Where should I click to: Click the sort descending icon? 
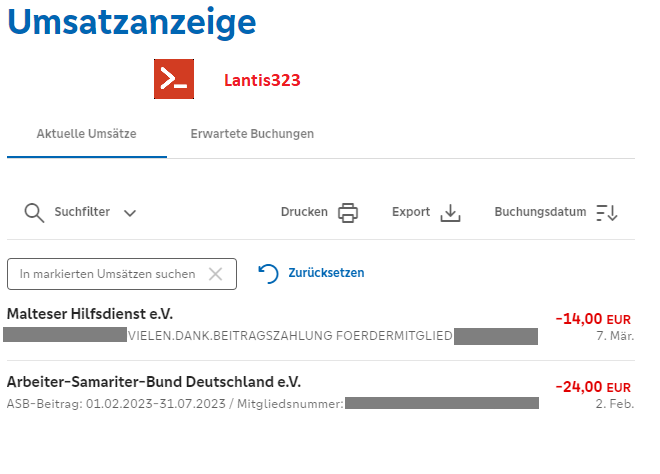[x=607, y=212]
